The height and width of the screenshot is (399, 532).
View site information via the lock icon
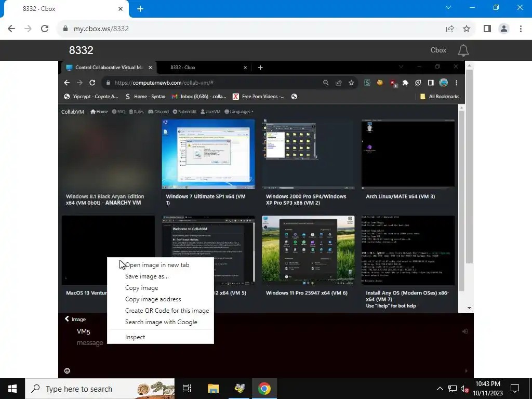(x=65, y=29)
